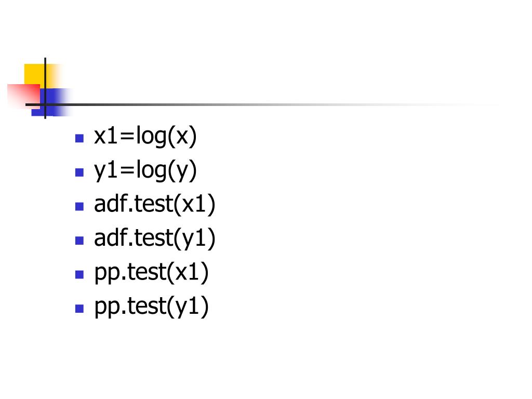Click the pp.test(x1) line
The width and height of the screenshot is (532, 399).
(x=151, y=272)
